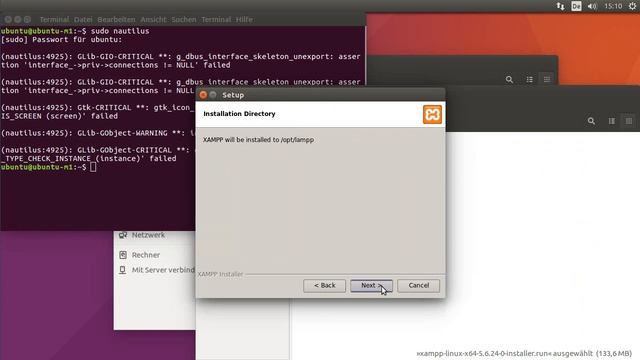Switch upper file manager to grid view
The width and height of the screenshot is (640, 360).
click(547, 79)
